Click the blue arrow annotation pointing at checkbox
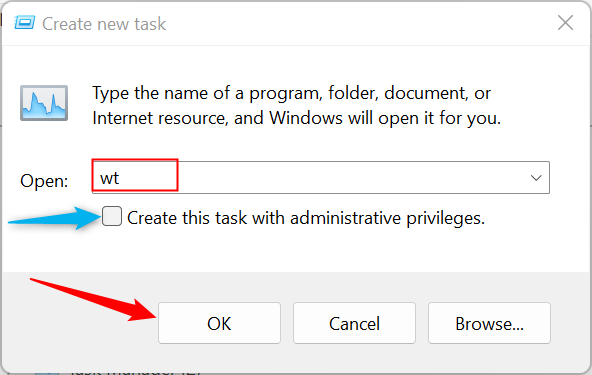The height and width of the screenshot is (375, 592). pos(54,218)
